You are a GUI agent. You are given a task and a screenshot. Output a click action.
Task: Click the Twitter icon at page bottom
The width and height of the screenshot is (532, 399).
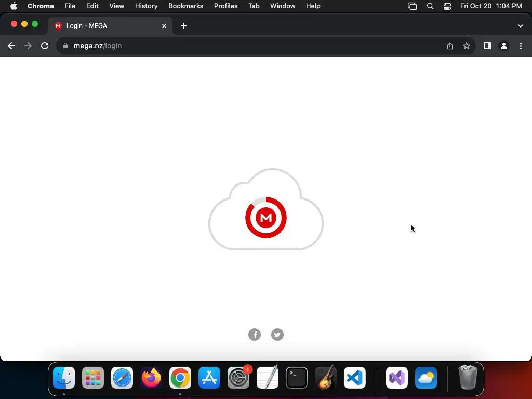coord(277,335)
